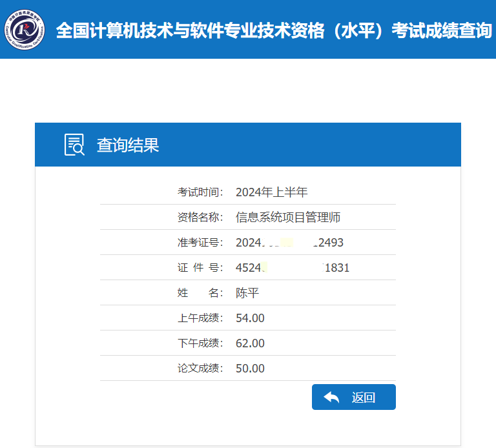Screen dimensions: 496x448
Task: Click the page title 考试成绩查询 in header
Action: click(x=274, y=30)
